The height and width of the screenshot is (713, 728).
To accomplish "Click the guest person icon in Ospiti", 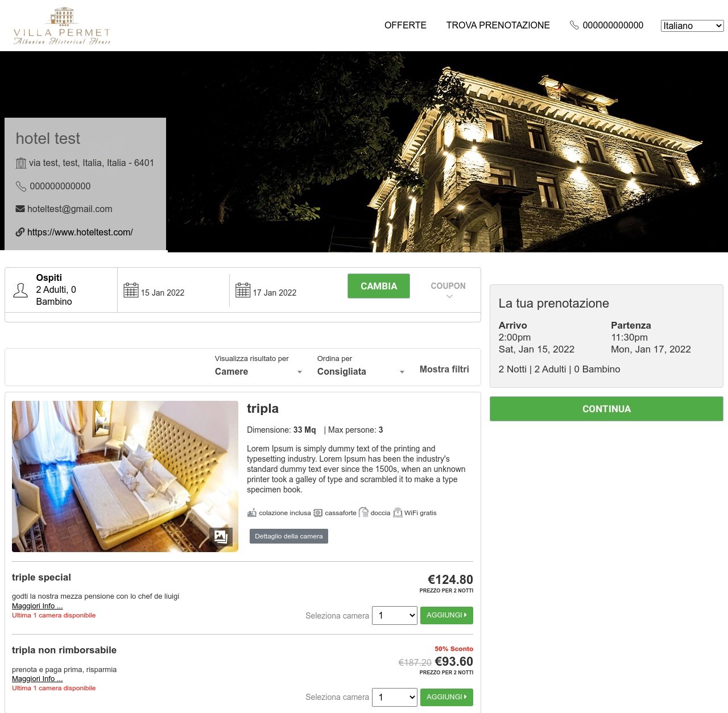I will (20, 290).
